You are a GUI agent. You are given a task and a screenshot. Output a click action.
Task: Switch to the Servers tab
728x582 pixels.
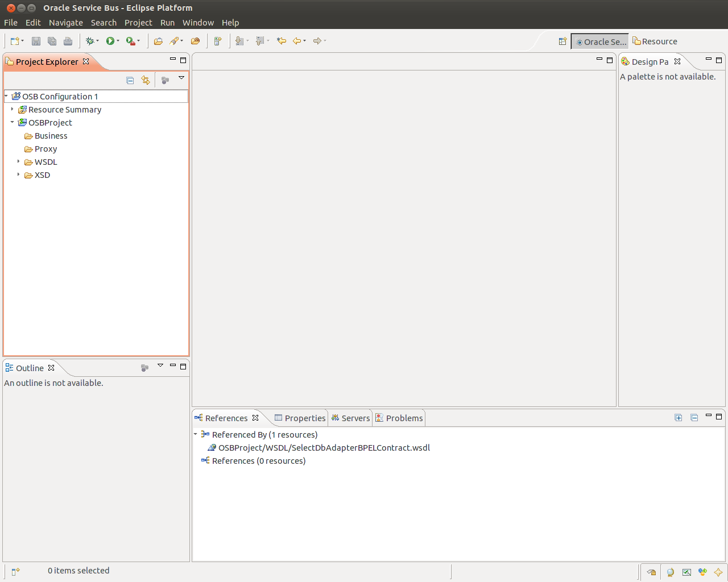click(x=350, y=418)
